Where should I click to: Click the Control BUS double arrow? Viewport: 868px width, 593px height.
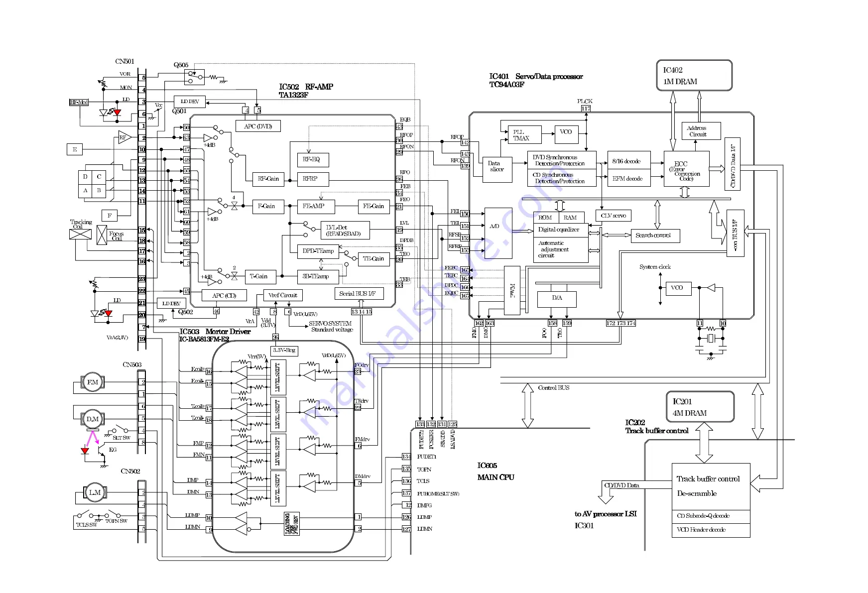point(527,405)
